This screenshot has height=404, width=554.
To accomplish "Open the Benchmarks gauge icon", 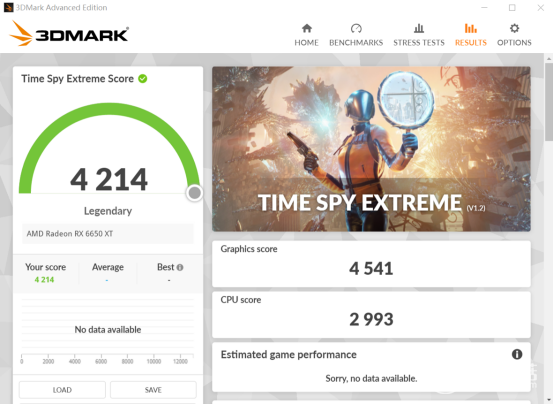I will pos(356,28).
